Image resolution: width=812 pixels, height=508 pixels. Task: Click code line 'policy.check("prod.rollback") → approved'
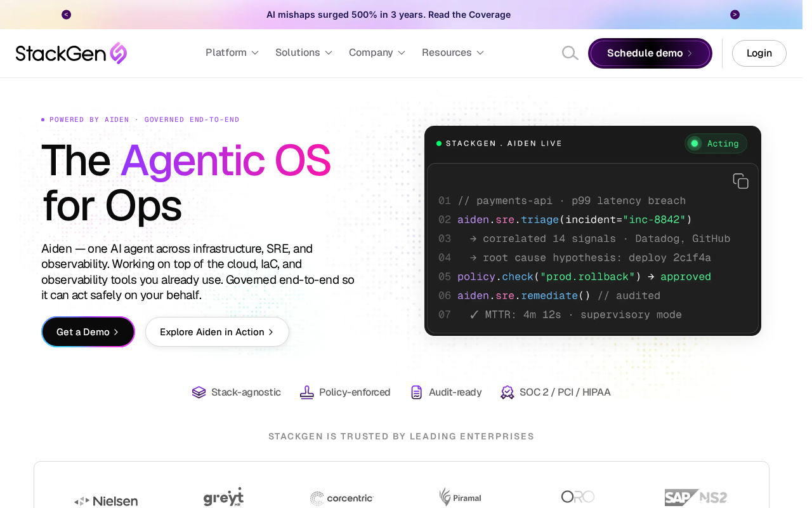tap(584, 277)
